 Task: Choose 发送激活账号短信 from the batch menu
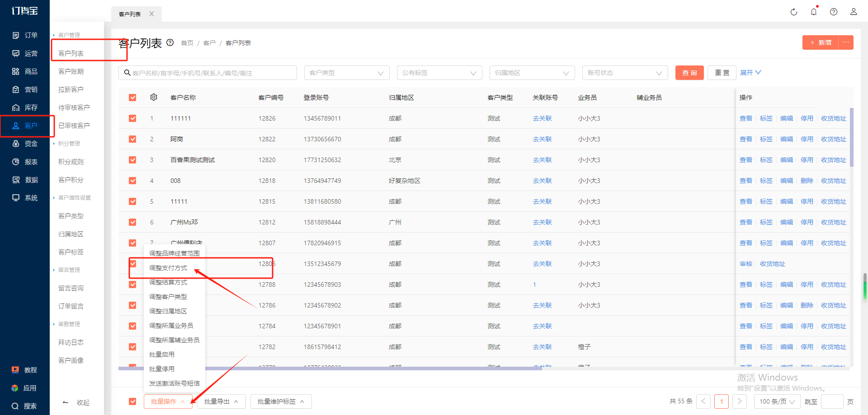(175, 383)
